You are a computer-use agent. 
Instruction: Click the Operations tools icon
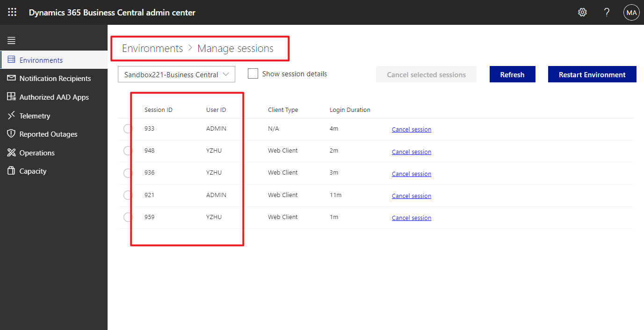click(11, 153)
